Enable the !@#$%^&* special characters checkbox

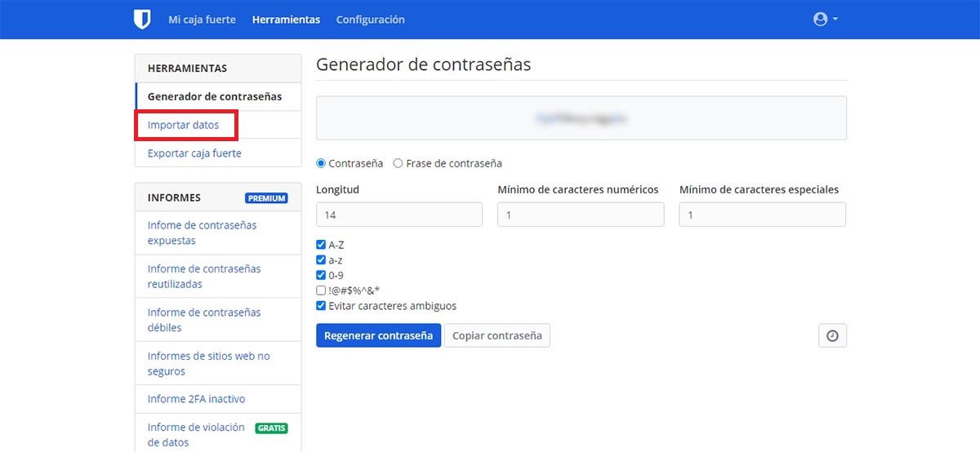tap(321, 290)
